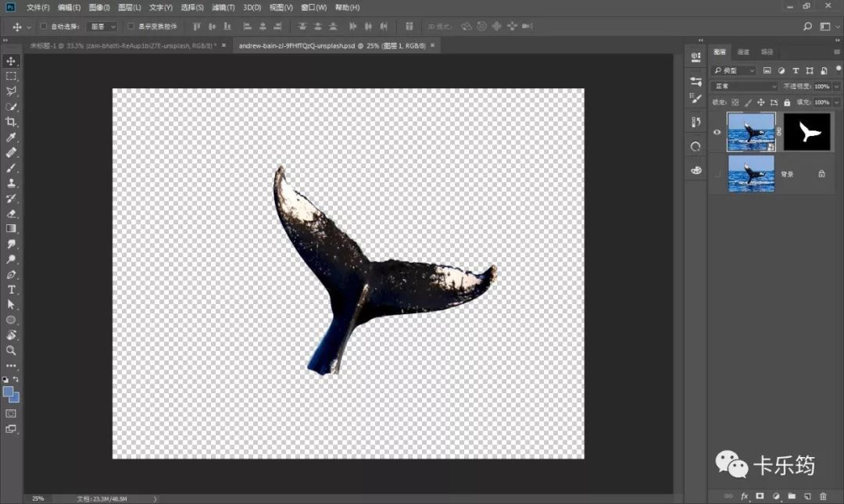Change the screen mode
Screen dimensions: 844x504
[x=11, y=429]
